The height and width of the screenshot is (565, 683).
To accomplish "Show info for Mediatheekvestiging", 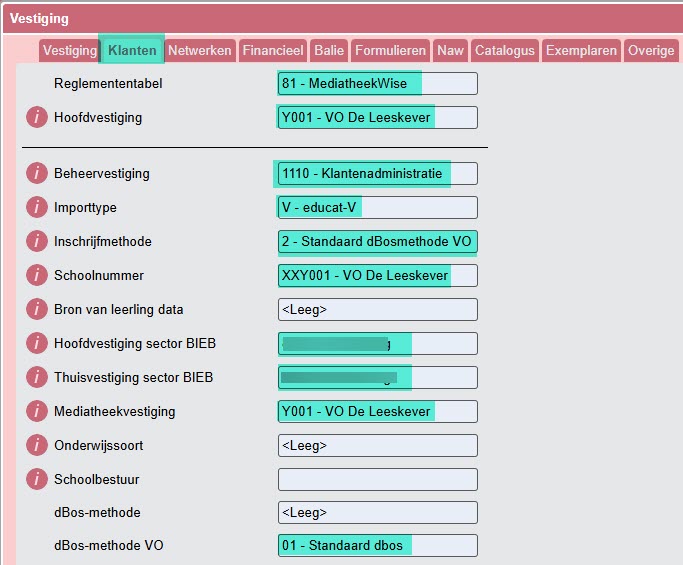I will click(x=37, y=411).
